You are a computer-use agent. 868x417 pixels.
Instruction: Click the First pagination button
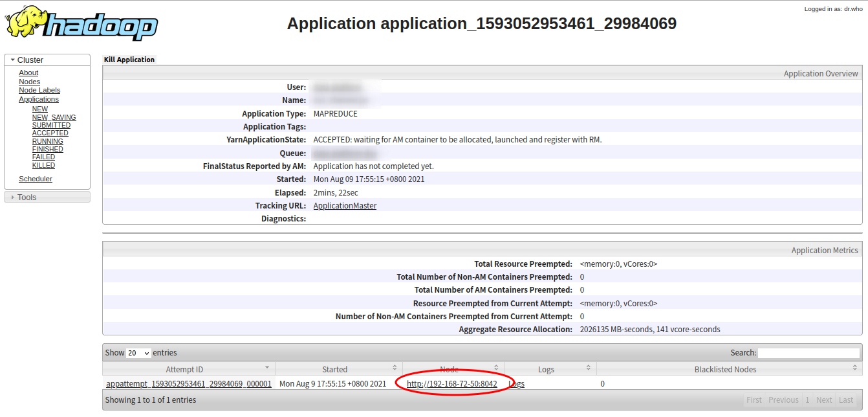pos(754,400)
